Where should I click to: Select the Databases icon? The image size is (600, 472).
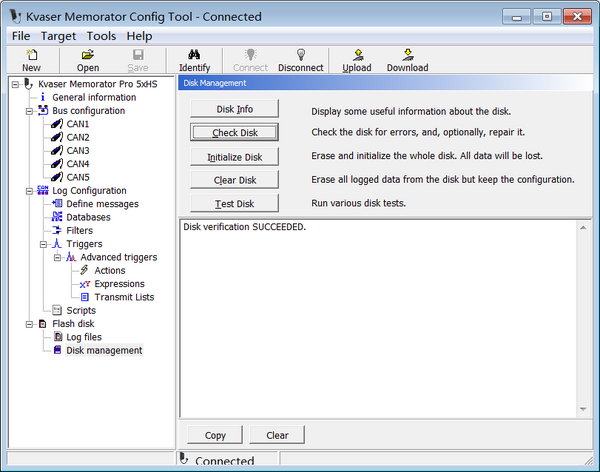tap(57, 217)
